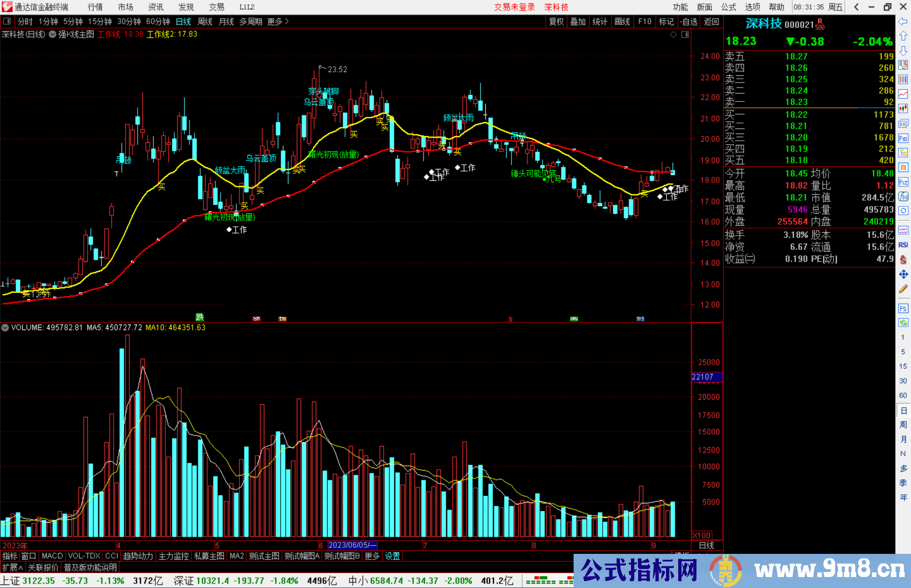Click the 设置 link in the indicator bar
The width and height of the screenshot is (911, 588).
click(392, 556)
